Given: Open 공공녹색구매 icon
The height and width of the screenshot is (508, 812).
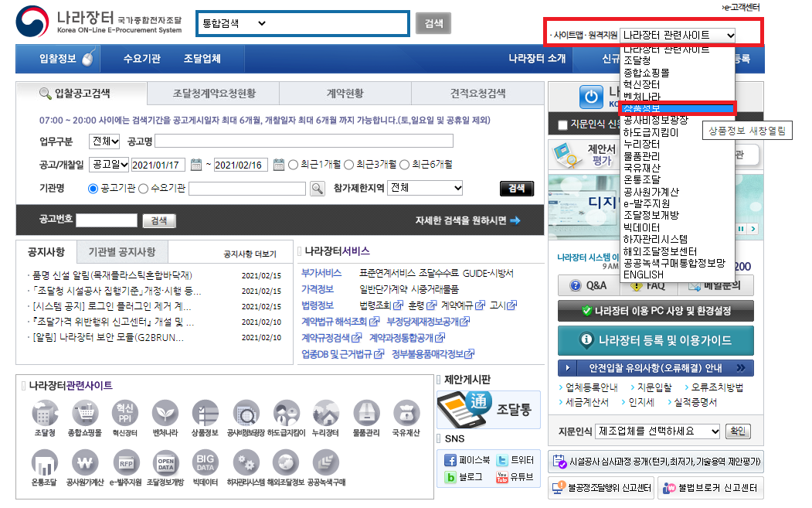Looking at the screenshot, I should [326, 462].
